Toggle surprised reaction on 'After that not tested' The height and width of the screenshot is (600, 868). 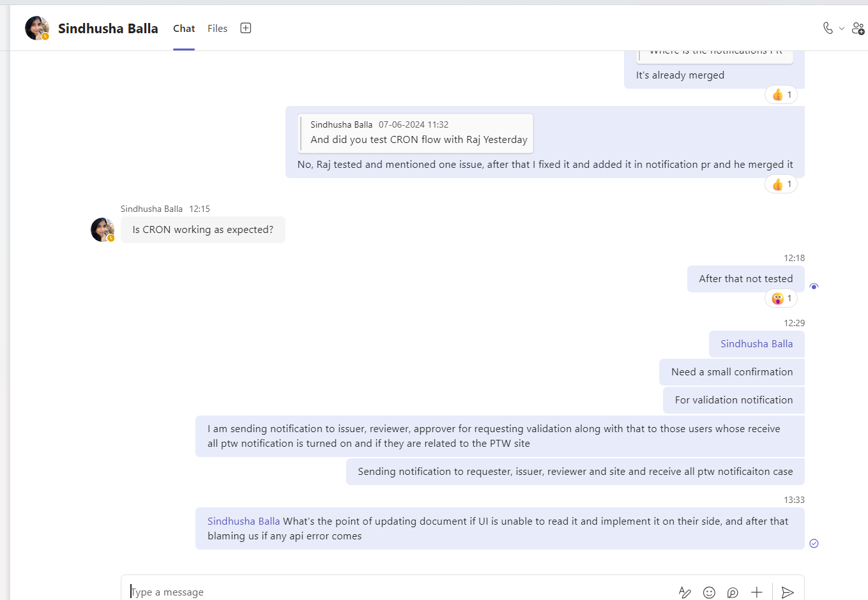tap(780, 298)
